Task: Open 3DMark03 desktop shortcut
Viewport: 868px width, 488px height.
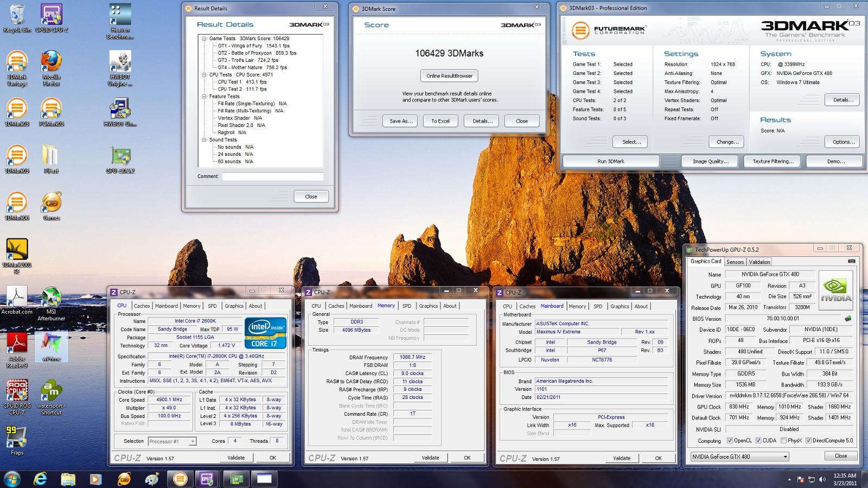Action: [x=17, y=112]
